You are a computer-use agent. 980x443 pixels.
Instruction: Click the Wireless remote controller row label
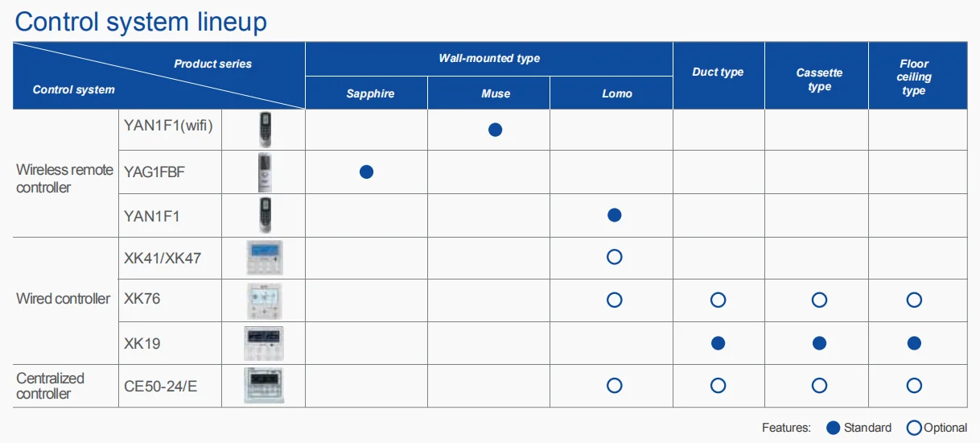pyautogui.click(x=64, y=179)
